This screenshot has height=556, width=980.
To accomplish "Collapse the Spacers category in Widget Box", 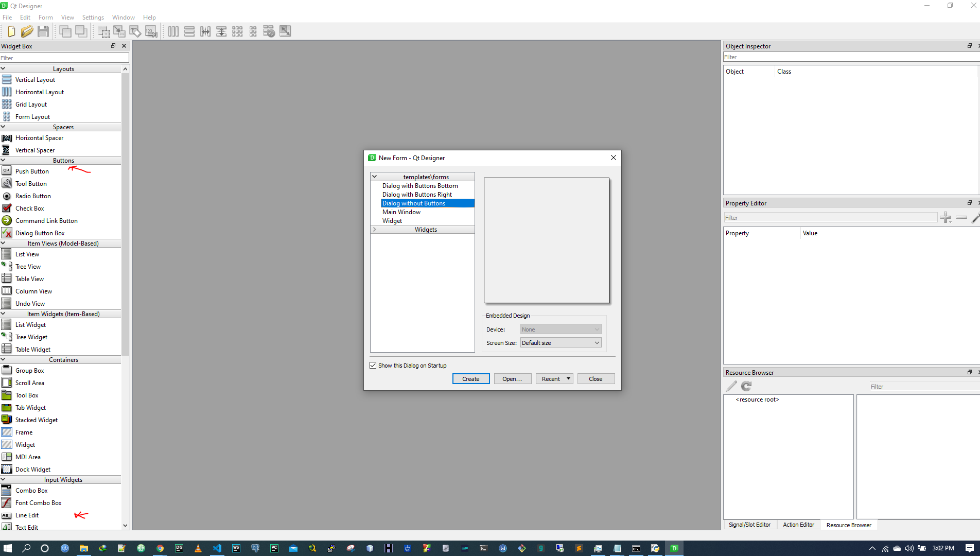I will pos(3,127).
